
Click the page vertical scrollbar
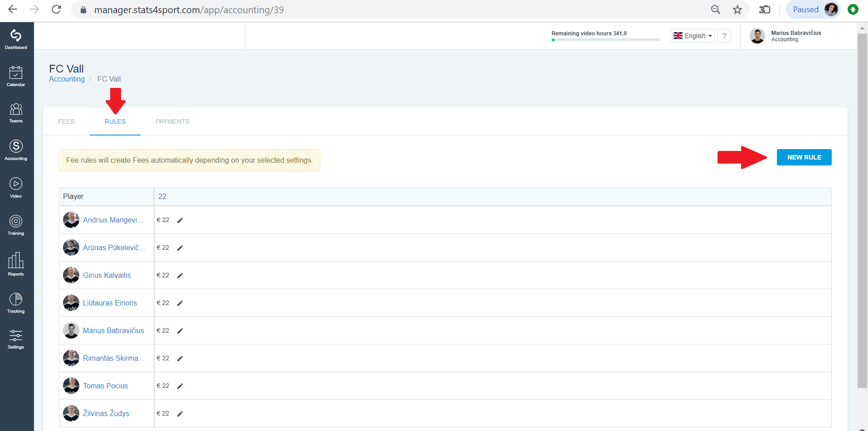click(x=862, y=211)
